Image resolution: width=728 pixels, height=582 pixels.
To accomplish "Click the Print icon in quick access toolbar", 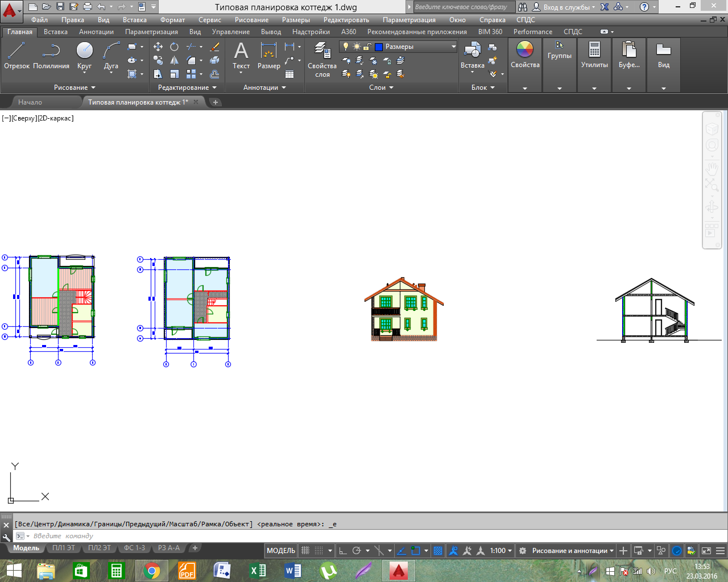I will point(88,7).
